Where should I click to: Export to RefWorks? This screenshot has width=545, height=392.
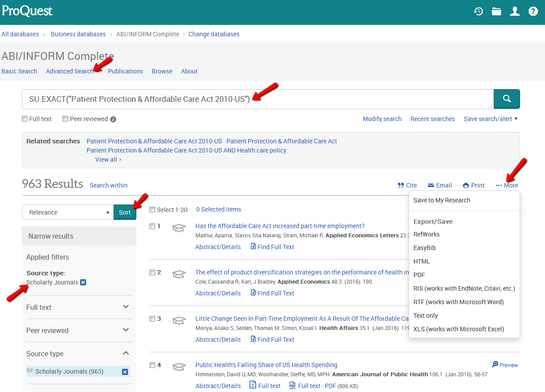pyautogui.click(x=427, y=234)
